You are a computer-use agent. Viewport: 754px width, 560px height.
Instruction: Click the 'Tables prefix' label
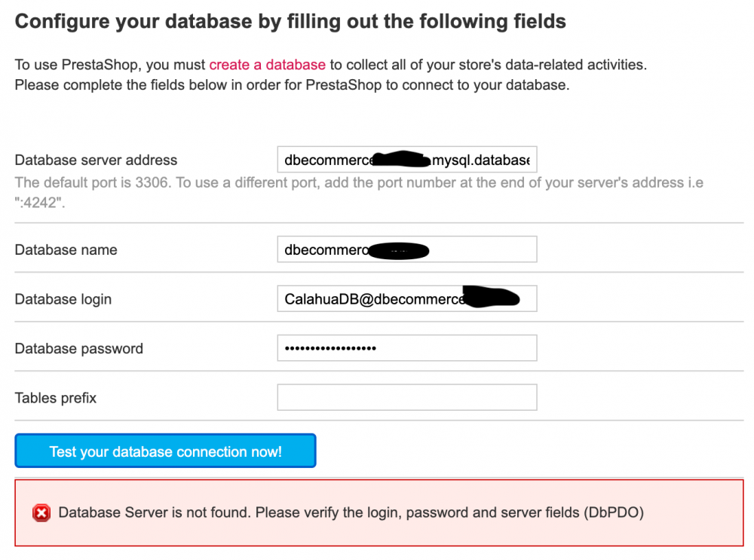click(55, 397)
